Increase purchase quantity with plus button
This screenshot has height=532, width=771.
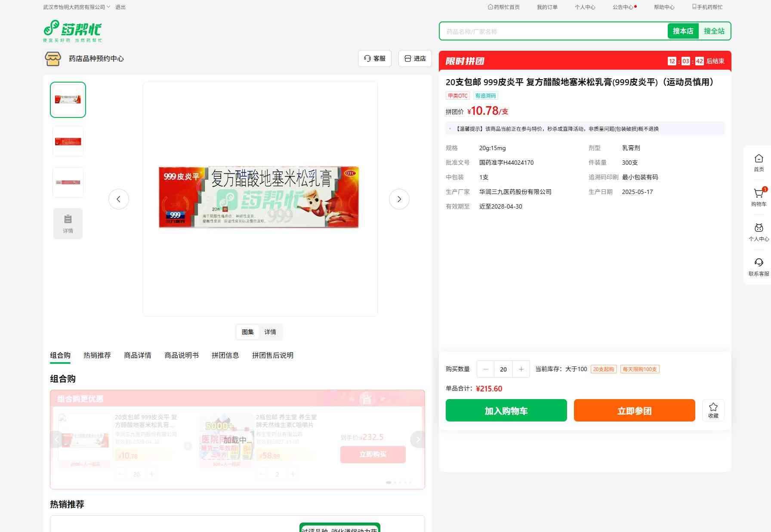coord(521,369)
